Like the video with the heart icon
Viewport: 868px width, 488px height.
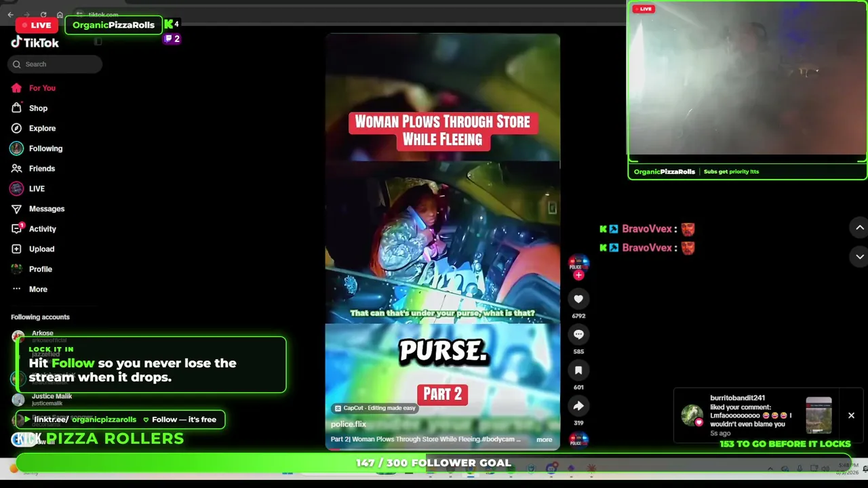(578, 299)
